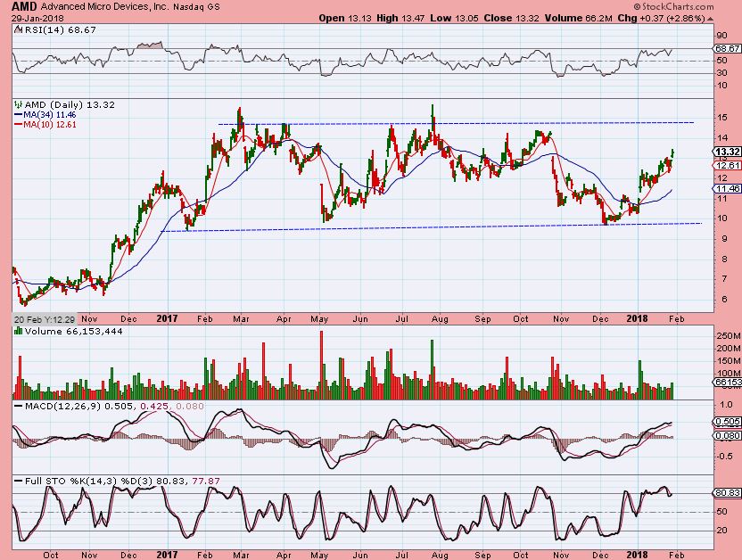The width and height of the screenshot is (742, 560).
Task: Click the 250M volume axis label
Action: point(730,336)
